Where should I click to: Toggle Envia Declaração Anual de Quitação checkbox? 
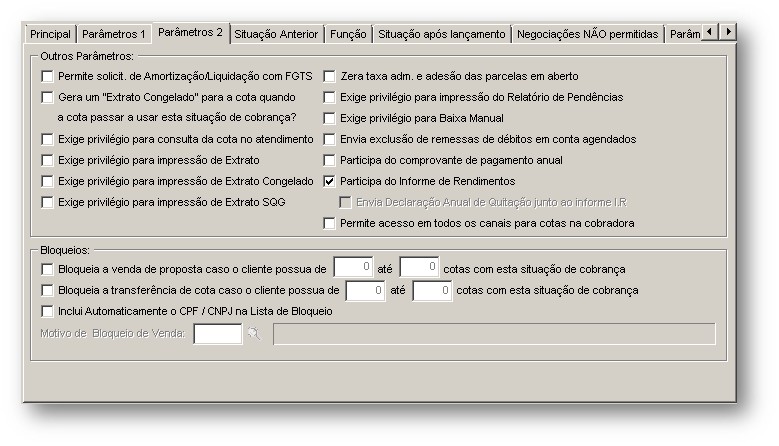point(345,203)
